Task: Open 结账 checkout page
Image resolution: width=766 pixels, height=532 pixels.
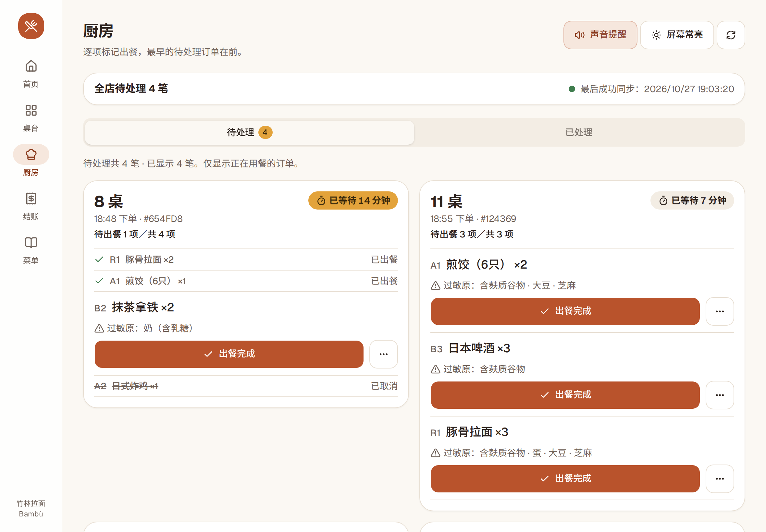Action: 31,206
